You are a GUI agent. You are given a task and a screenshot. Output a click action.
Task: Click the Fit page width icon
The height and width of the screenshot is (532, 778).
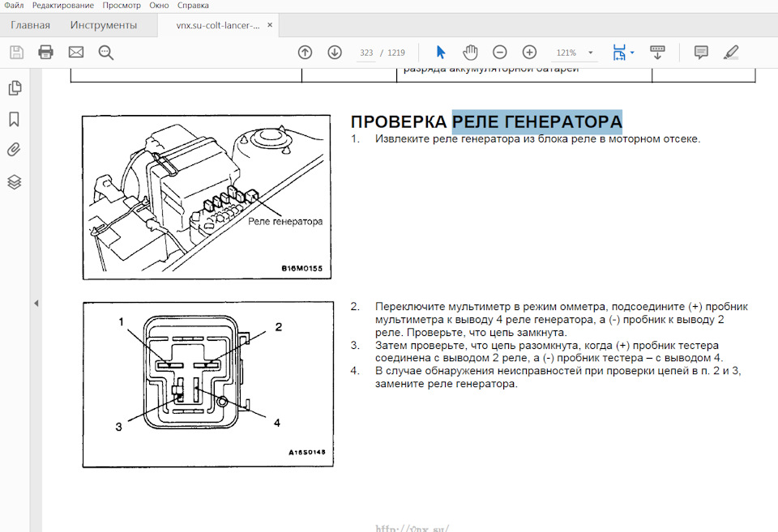[618, 52]
